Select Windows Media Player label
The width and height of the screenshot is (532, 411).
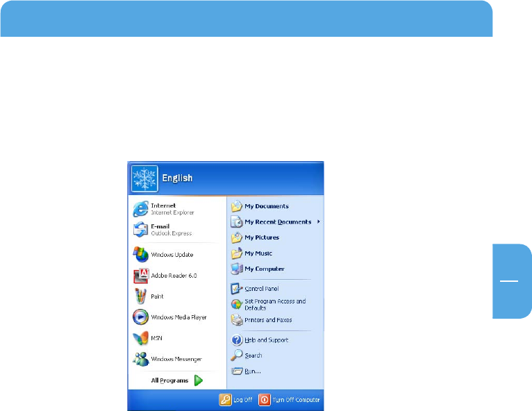point(178,317)
